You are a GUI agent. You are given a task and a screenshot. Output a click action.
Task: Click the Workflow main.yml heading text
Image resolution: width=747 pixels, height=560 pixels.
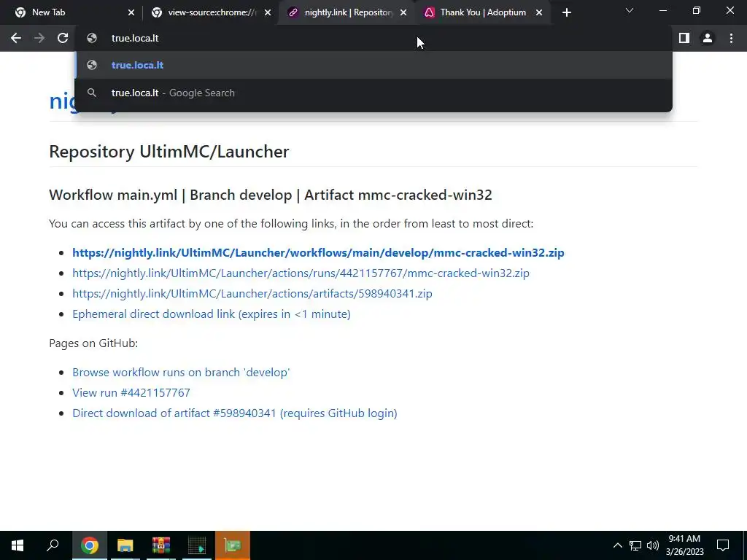pos(270,195)
